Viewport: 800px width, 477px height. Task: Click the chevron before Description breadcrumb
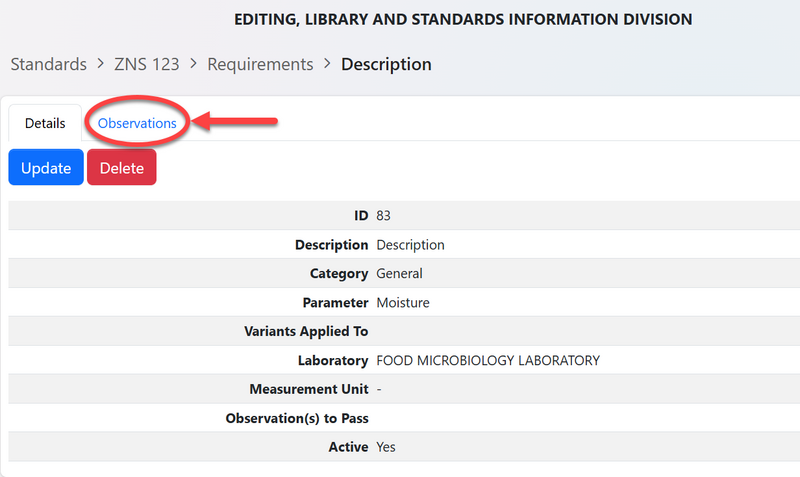coord(327,64)
